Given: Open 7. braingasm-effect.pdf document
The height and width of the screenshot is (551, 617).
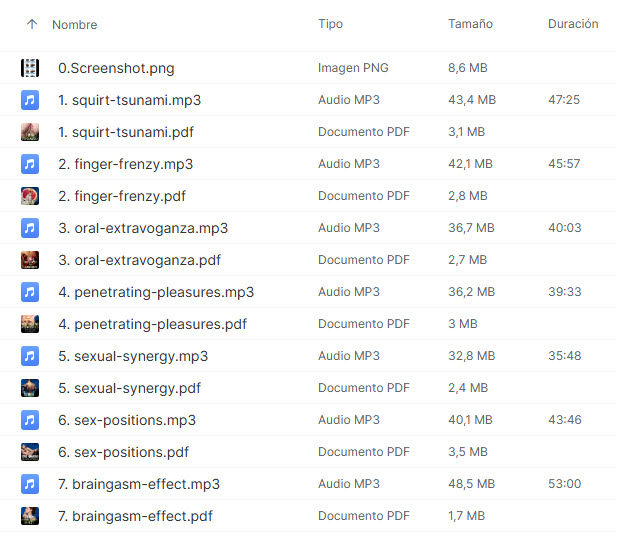Looking at the screenshot, I should pos(135,516).
